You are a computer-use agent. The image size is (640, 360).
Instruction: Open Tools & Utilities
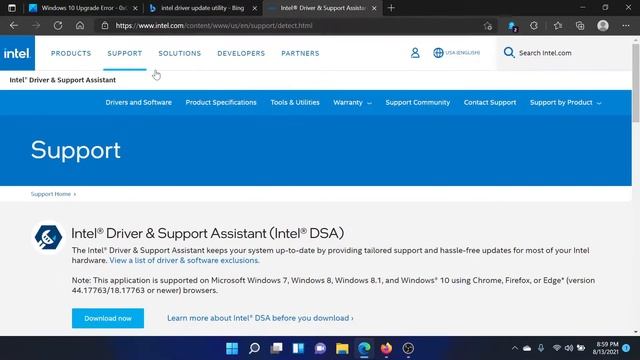coord(295,102)
